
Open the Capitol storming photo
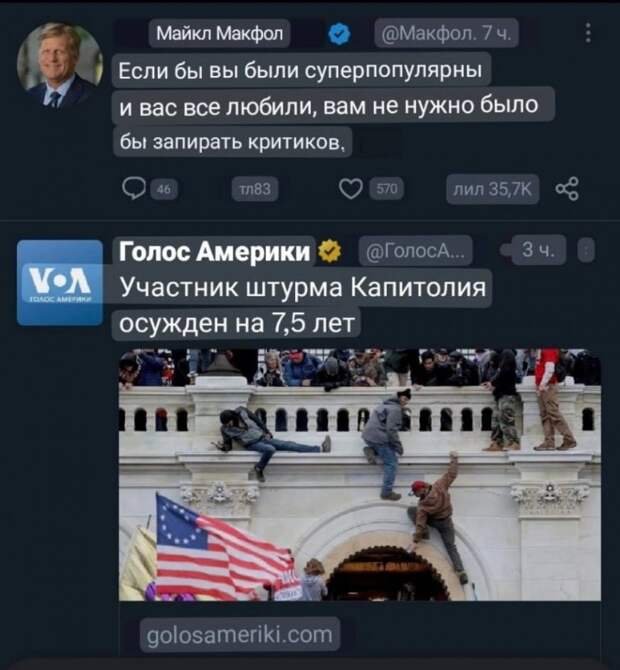(x=360, y=475)
